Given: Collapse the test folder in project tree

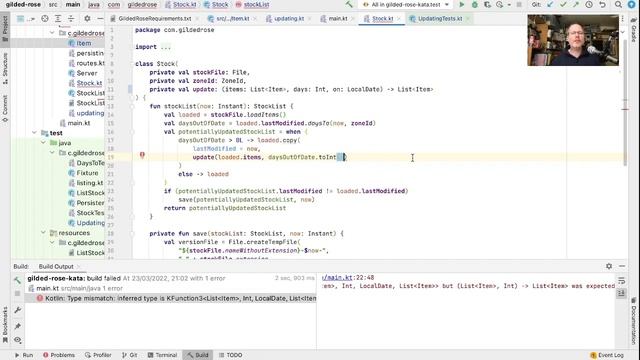Looking at the screenshot, I should (x=34, y=133).
